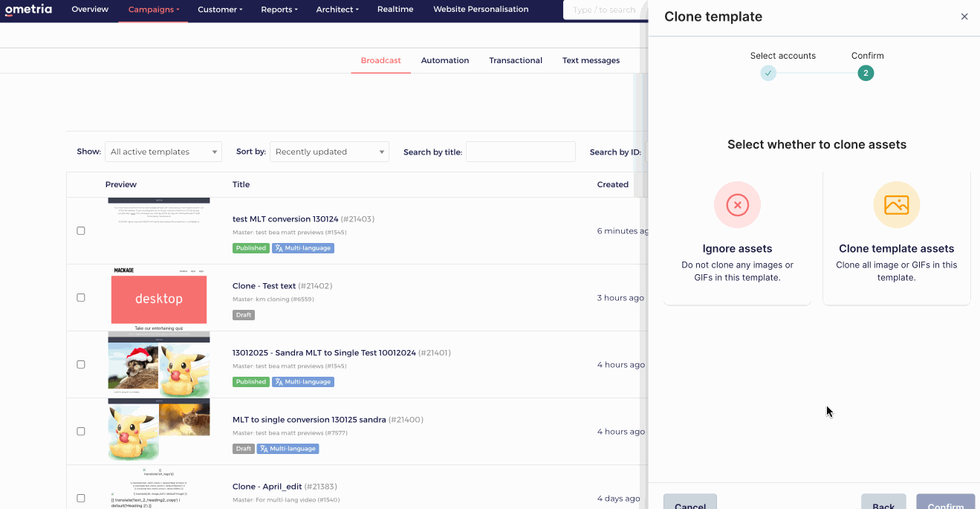Click the Preview column header
Screen dimensions: 980x509
pyautogui.click(x=121, y=184)
